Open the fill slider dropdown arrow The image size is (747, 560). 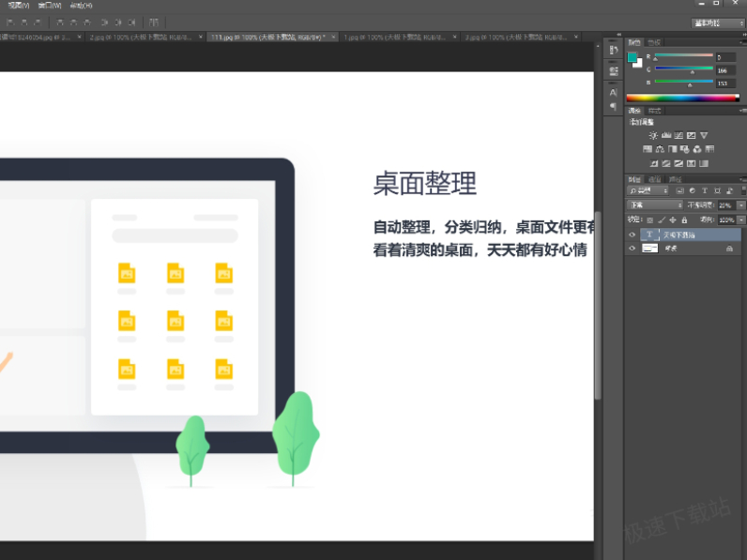pyautogui.click(x=740, y=220)
